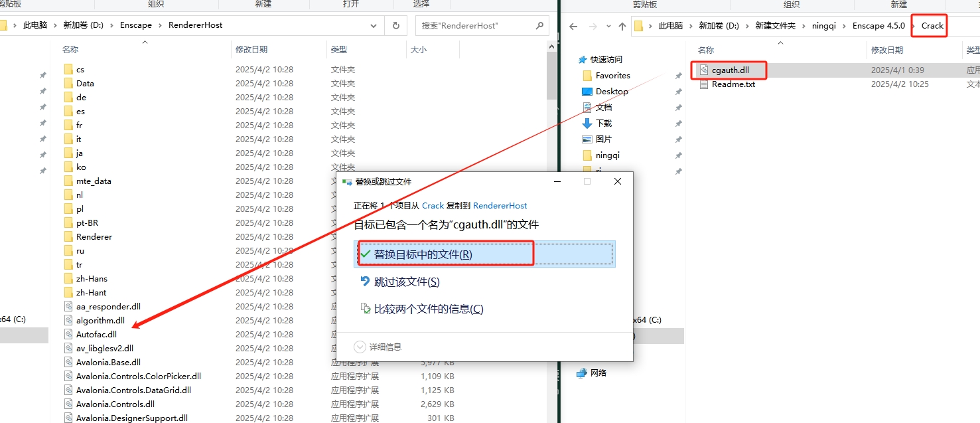Viewport: 980px width, 423px height.
Task: Choose 跳过该文件(S) in the dialog
Action: tap(407, 282)
